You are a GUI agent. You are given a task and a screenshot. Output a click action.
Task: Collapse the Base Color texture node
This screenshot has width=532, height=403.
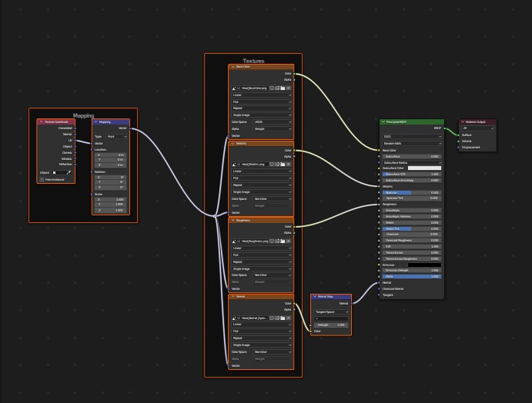pos(233,67)
